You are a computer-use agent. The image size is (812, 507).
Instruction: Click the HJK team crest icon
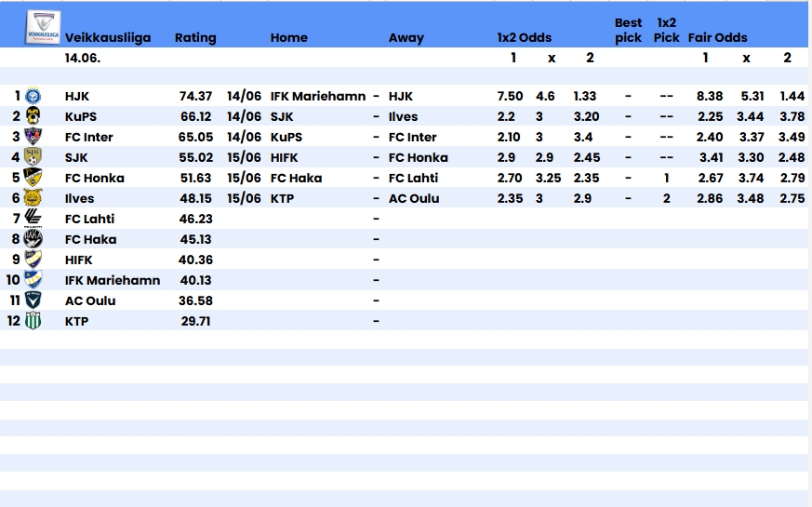point(33,96)
